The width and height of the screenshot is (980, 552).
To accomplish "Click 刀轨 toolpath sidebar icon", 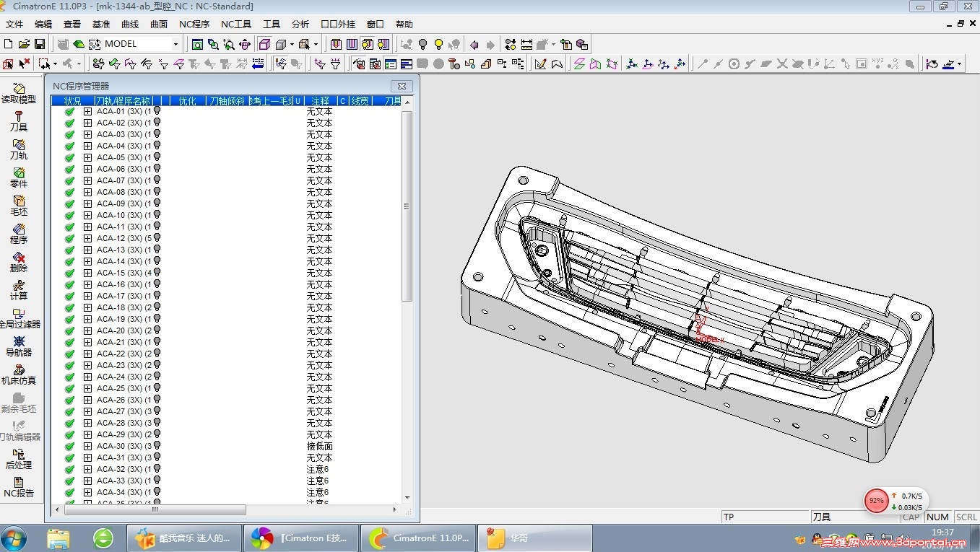I will coord(19,149).
